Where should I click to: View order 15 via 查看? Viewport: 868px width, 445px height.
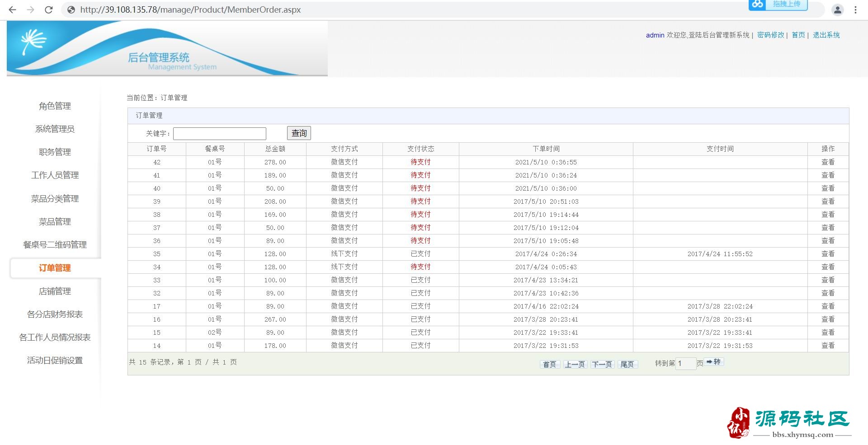click(828, 332)
